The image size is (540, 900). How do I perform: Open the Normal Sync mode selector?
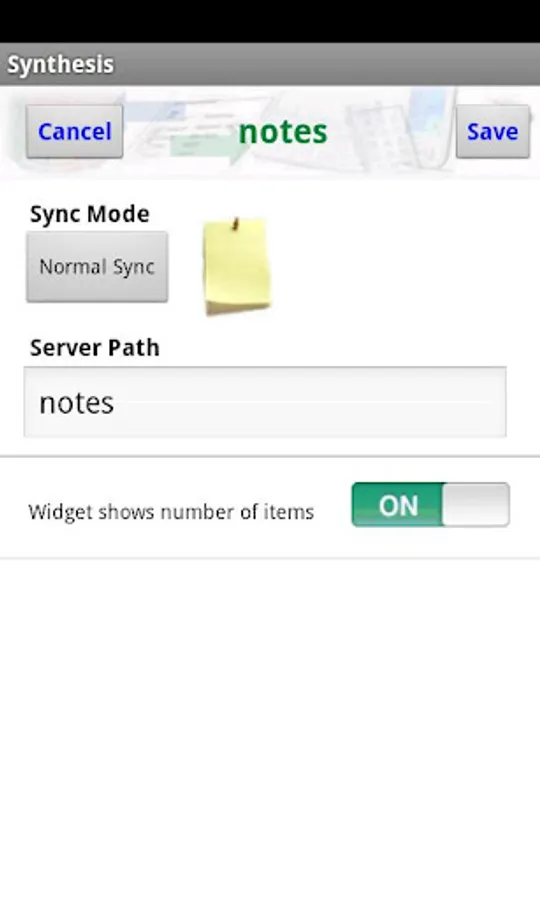tap(97, 266)
